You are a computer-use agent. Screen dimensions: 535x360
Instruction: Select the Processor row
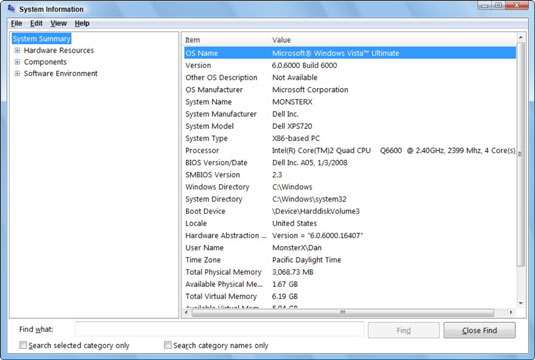(x=350, y=150)
